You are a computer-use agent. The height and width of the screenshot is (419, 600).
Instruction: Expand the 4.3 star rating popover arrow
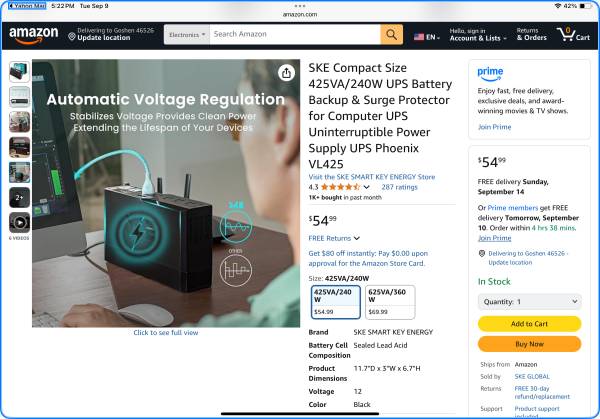click(x=366, y=187)
